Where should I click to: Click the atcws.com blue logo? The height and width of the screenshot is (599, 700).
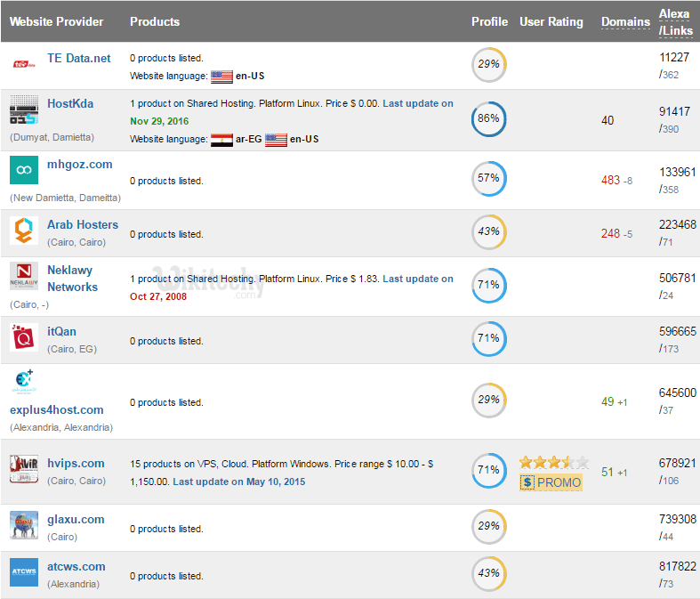(24, 572)
